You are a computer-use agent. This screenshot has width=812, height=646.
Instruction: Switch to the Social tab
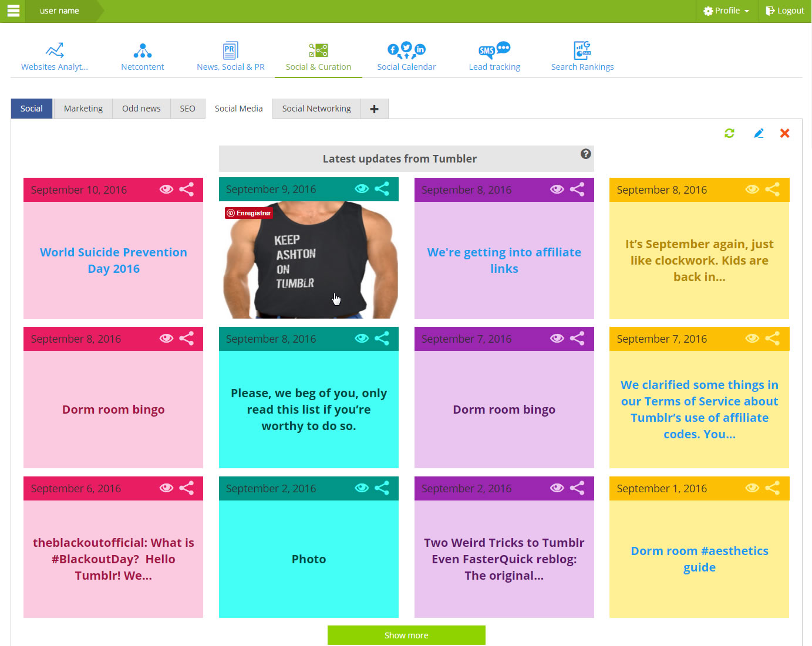pos(32,109)
